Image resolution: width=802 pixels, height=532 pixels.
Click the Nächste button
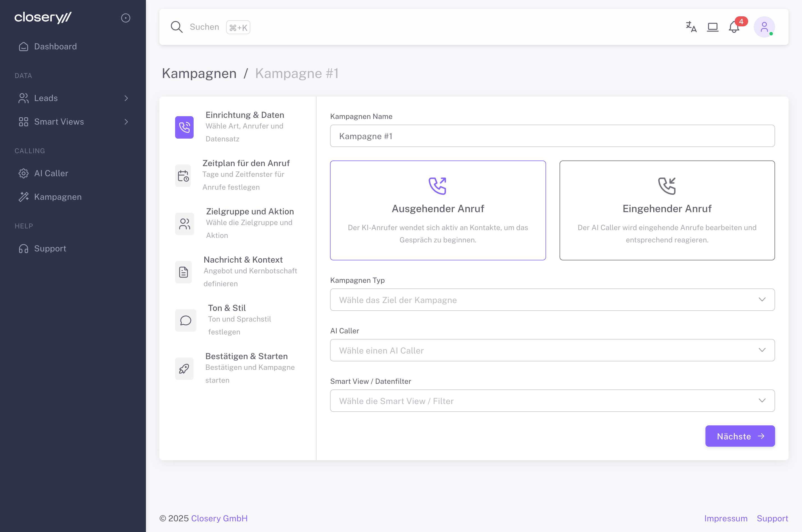coord(740,436)
